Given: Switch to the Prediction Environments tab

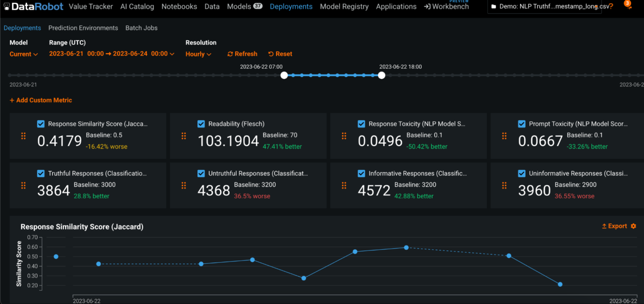Looking at the screenshot, I should point(83,28).
